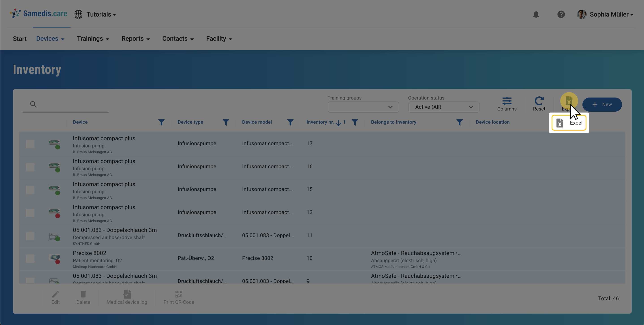The image size is (644, 325).
Task: Open the Trainings menu
Action: 93,39
